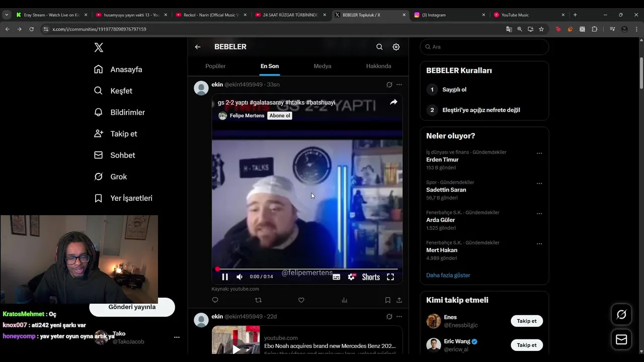This screenshot has width=644, height=362.
Task: Switch to the Medya tab
Action: 323,66
